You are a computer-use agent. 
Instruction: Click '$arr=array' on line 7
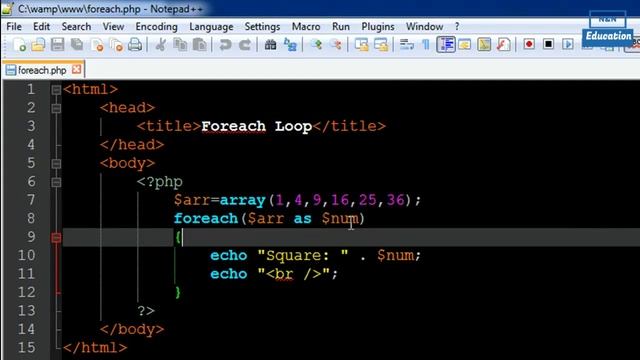219,200
